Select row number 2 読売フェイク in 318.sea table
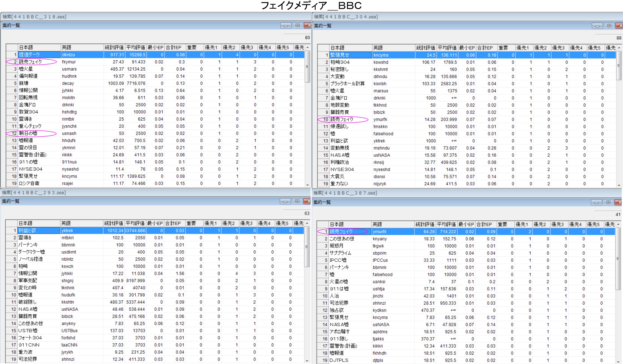This screenshot has width=623, height=364. (30, 62)
